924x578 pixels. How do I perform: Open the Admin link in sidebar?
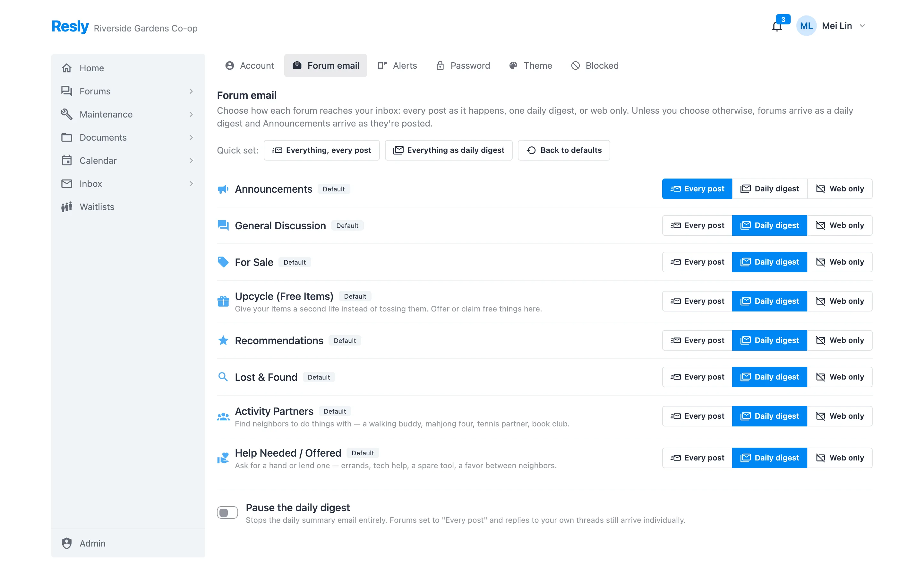[128, 543]
